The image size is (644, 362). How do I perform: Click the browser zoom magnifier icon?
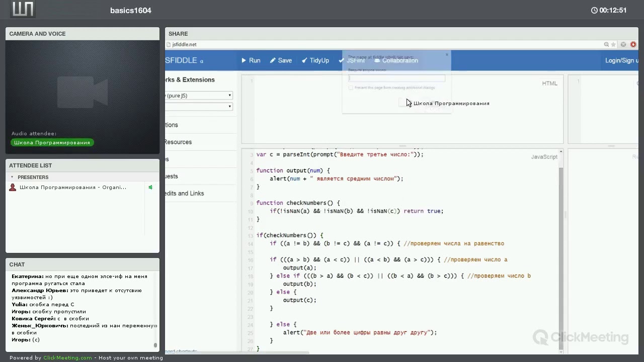pyautogui.click(x=607, y=44)
